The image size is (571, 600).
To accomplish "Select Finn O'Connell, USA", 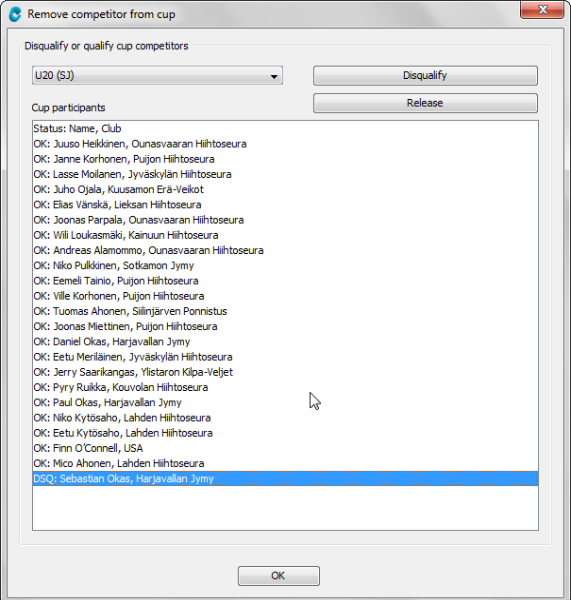I will 285,448.
